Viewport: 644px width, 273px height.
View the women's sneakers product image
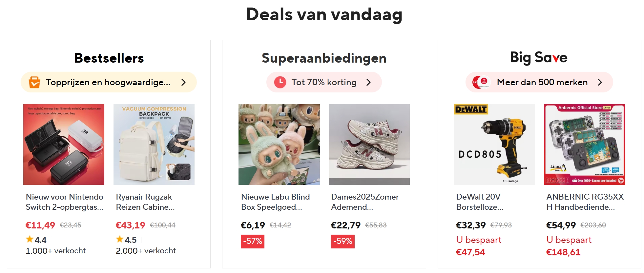(369, 144)
